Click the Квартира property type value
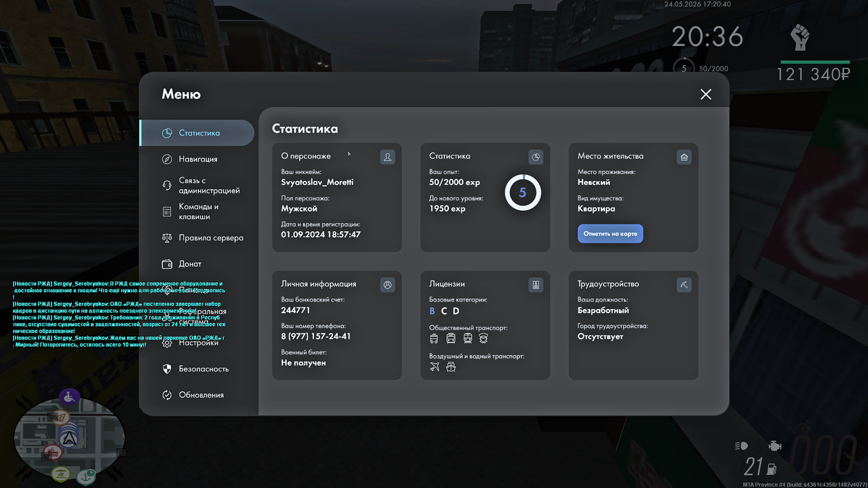The width and height of the screenshot is (868, 488). click(597, 209)
